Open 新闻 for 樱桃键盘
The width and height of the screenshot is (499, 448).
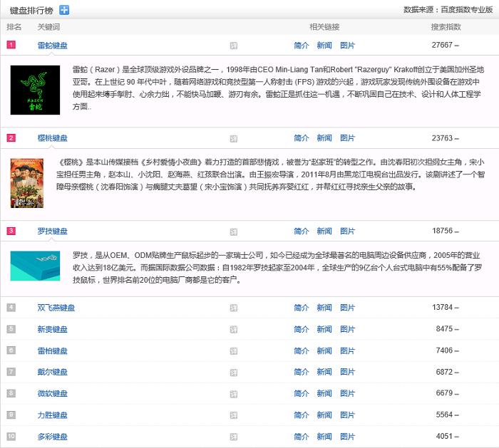324,138
